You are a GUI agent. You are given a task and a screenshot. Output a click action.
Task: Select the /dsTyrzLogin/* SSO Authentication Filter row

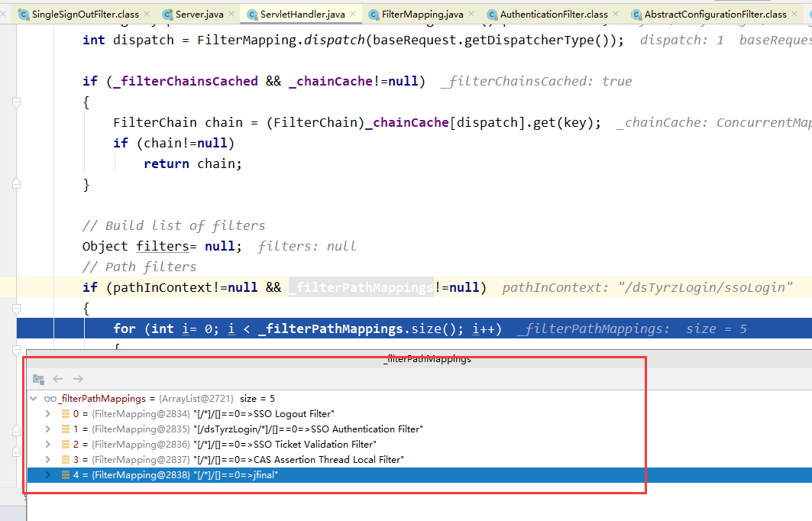pos(419,429)
